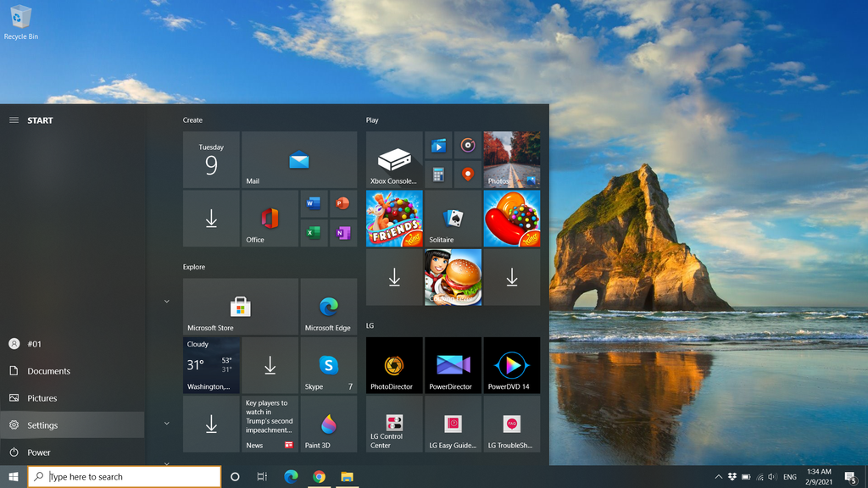Launch Paint 3D from the Start menu
Screen dimensions: 868x488
point(329,424)
